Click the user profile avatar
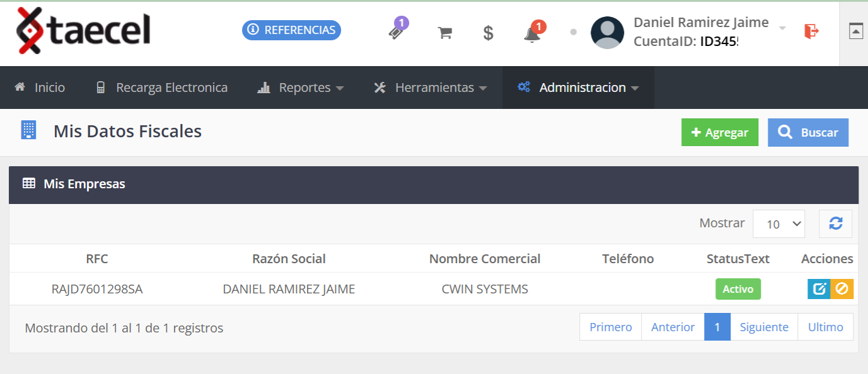The image size is (868, 374). [607, 33]
